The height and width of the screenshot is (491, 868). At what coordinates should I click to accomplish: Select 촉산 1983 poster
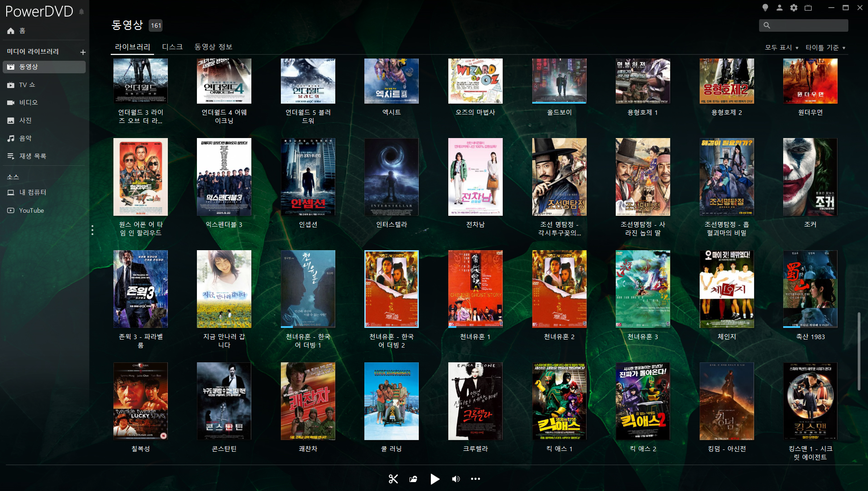810,289
